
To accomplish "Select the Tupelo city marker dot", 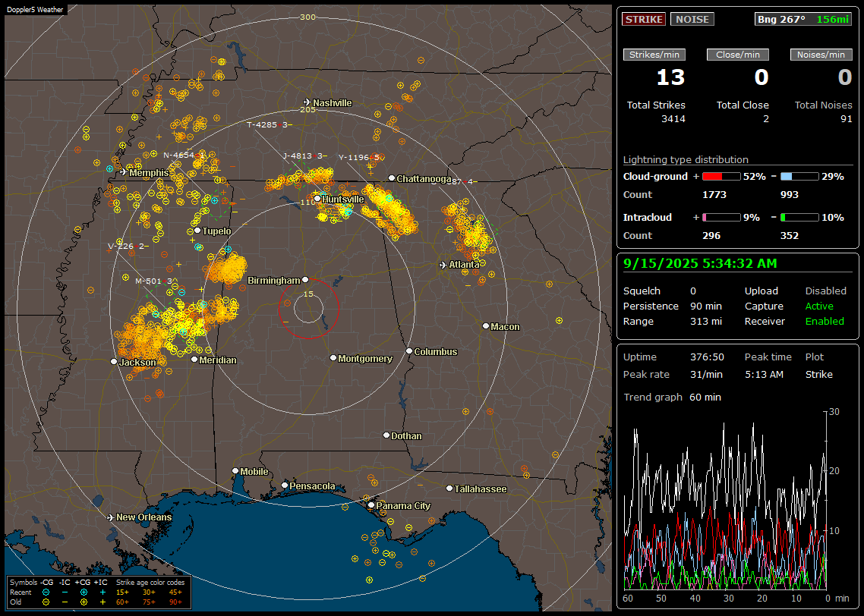I will click(197, 231).
